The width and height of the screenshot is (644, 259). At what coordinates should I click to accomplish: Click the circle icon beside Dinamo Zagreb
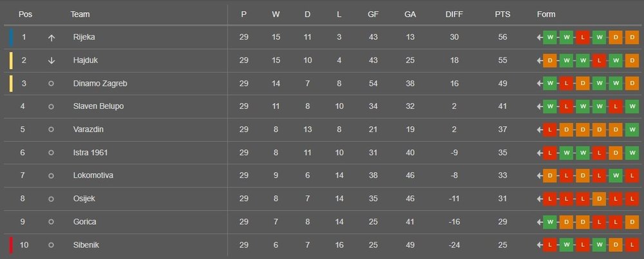tap(52, 84)
